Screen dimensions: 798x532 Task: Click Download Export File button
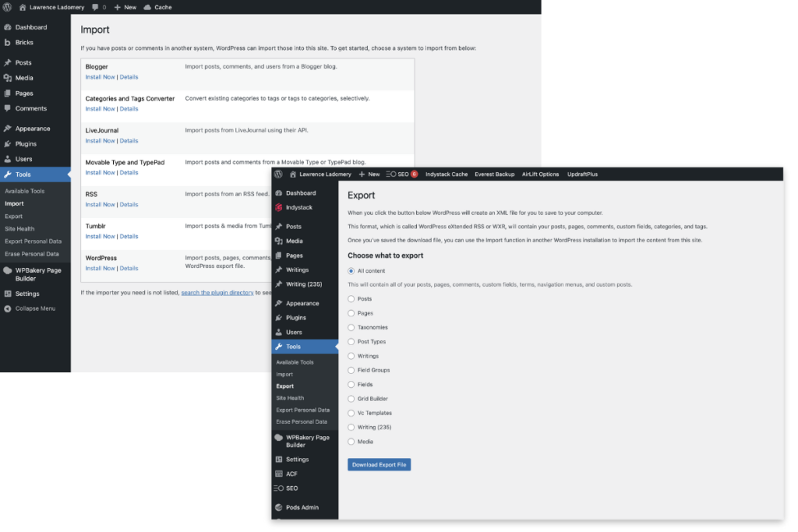[x=380, y=464]
